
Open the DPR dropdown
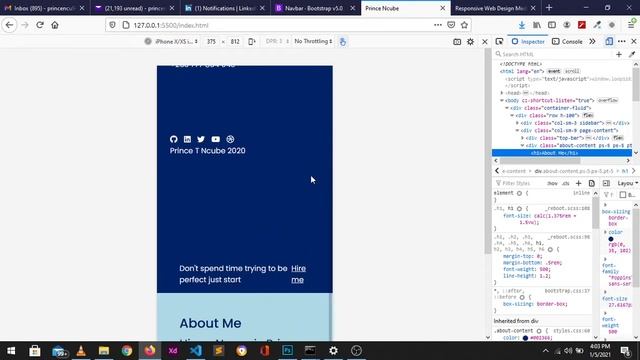[277, 41]
